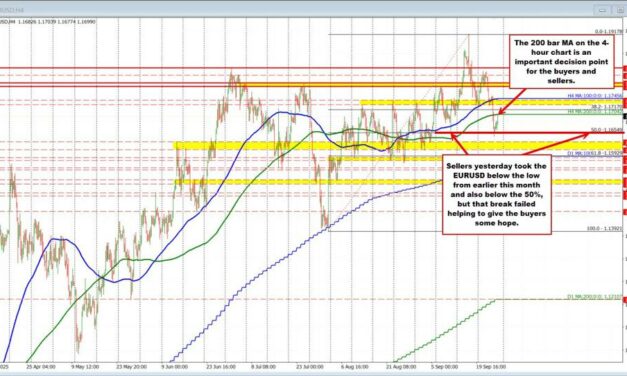
Task: Click the H4 MA 100 indicator label
Action: (595, 96)
